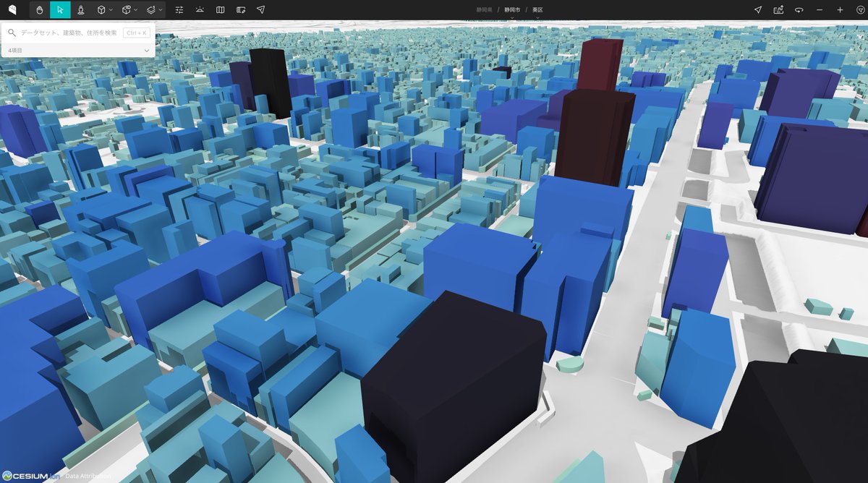Click the geolocation arrow icon at right
Viewport: 868px width, 483px height.
[x=758, y=9]
